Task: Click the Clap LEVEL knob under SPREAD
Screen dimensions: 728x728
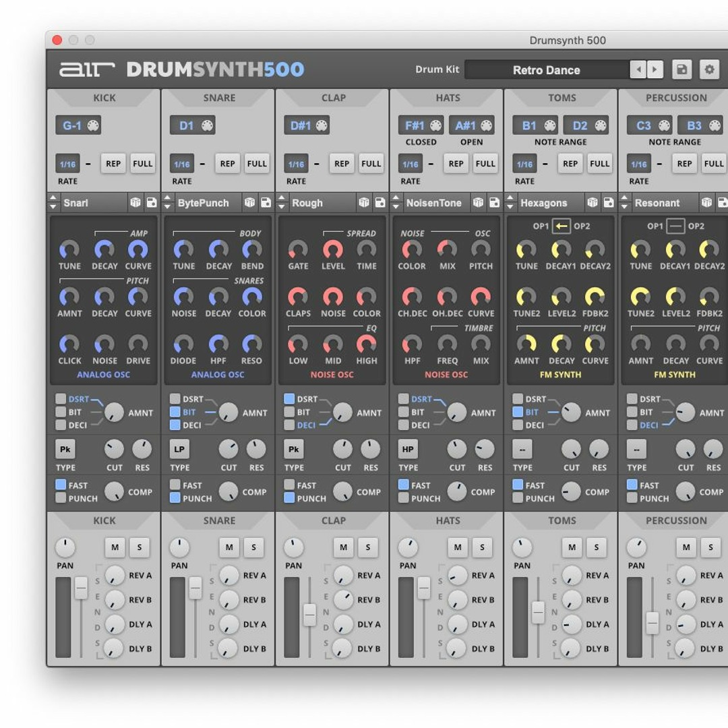Action: click(x=333, y=250)
